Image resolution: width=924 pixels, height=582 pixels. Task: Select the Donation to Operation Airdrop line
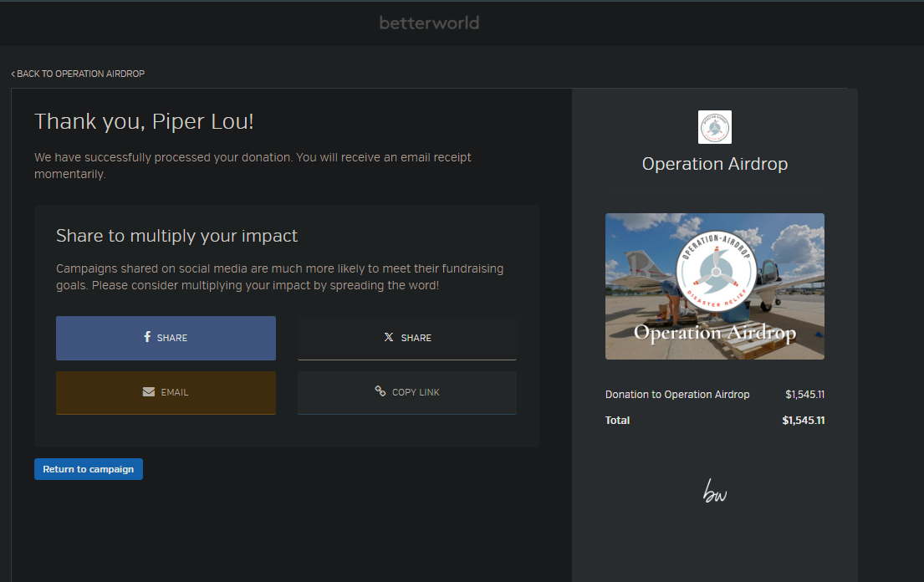(677, 395)
